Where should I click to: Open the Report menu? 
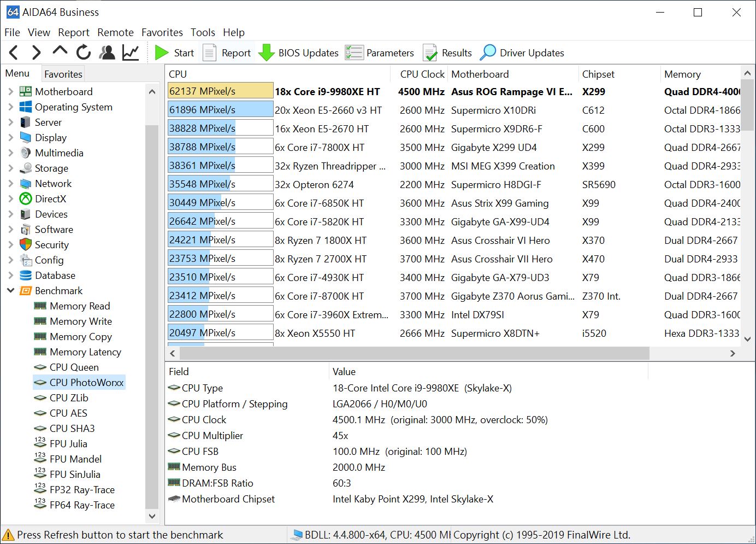tap(74, 32)
